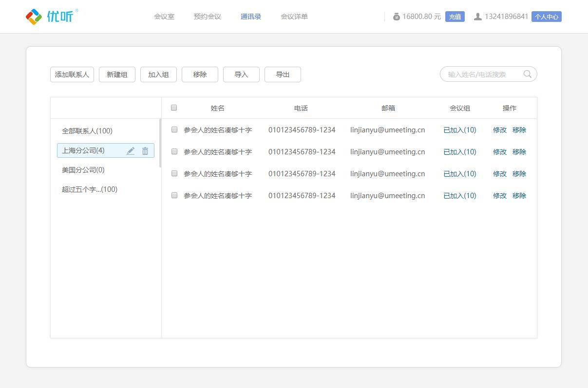Click the 充值 recharge button
588x388 pixels.
coord(455,17)
